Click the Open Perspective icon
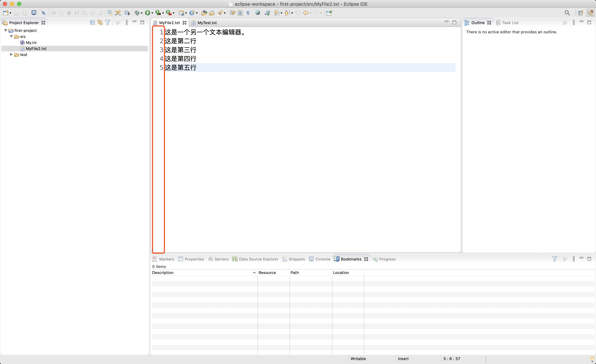The width and height of the screenshot is (596, 364). point(581,13)
